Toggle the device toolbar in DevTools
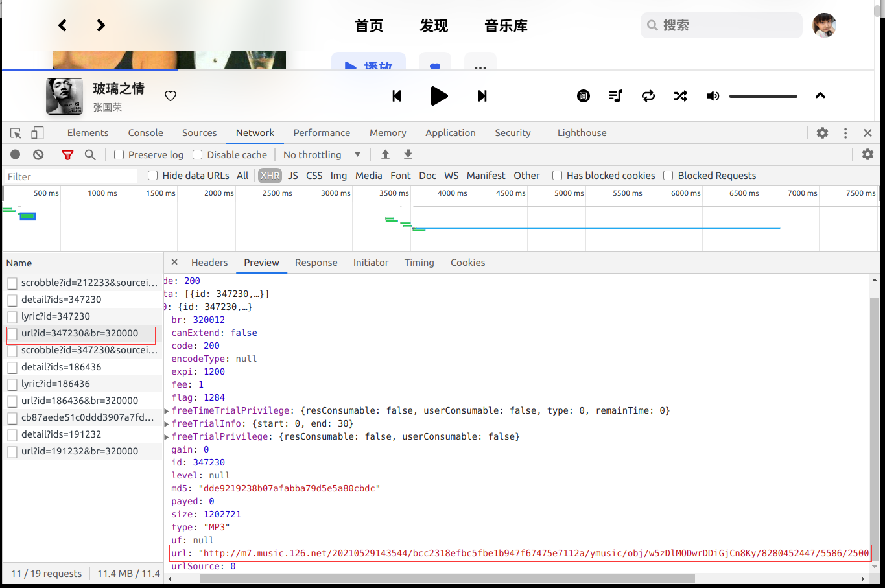885x588 pixels. coord(37,132)
